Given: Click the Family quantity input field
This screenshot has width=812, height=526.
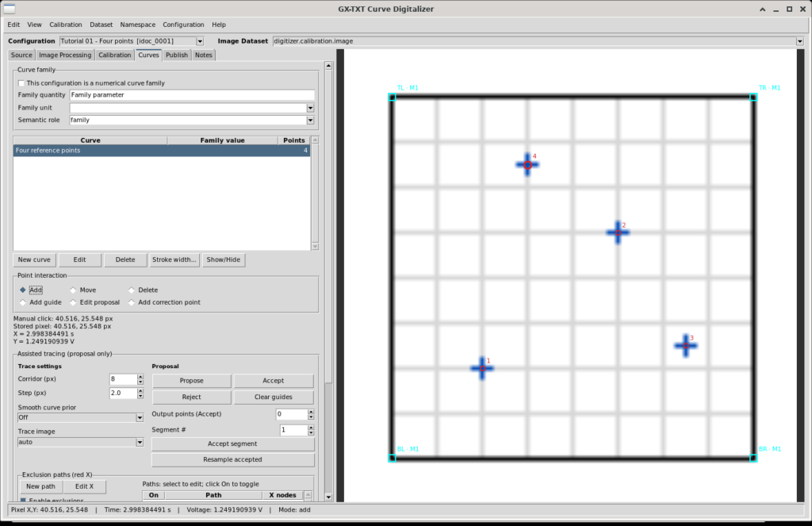Looking at the screenshot, I should [192, 95].
